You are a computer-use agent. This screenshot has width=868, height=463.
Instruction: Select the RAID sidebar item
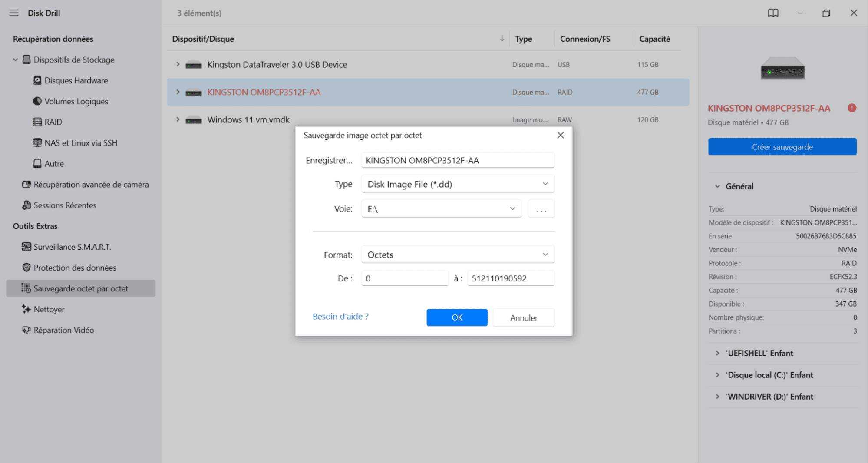(53, 122)
